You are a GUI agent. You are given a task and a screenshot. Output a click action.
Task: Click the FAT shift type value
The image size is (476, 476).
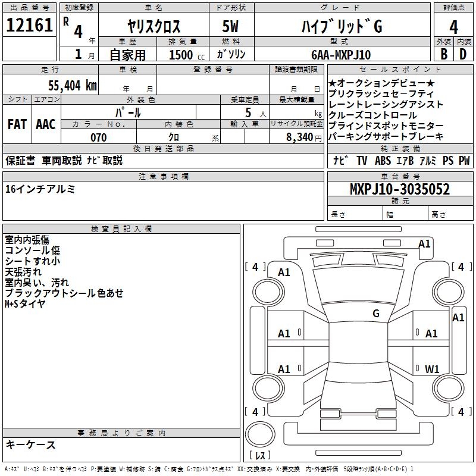click(x=17, y=124)
